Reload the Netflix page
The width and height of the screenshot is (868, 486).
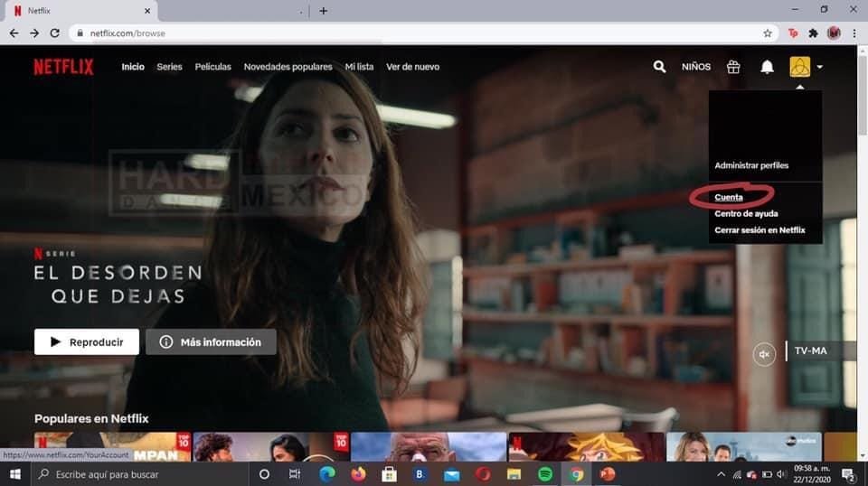(x=55, y=33)
